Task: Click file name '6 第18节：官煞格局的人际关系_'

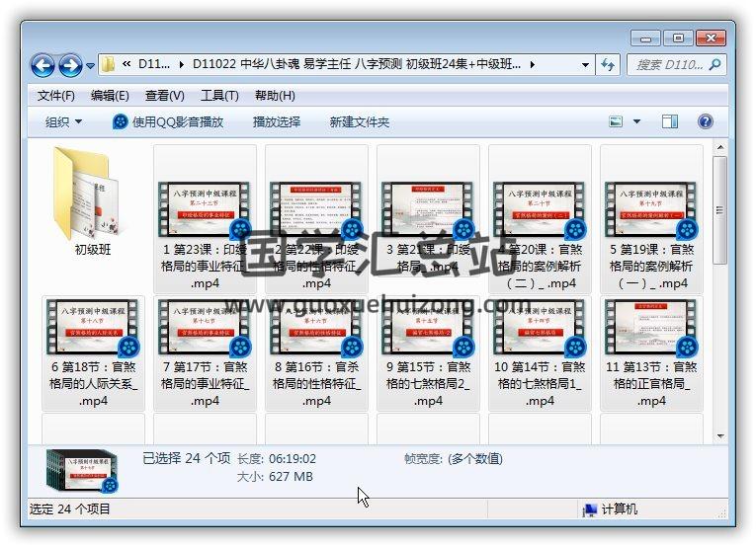Action: coord(93,384)
